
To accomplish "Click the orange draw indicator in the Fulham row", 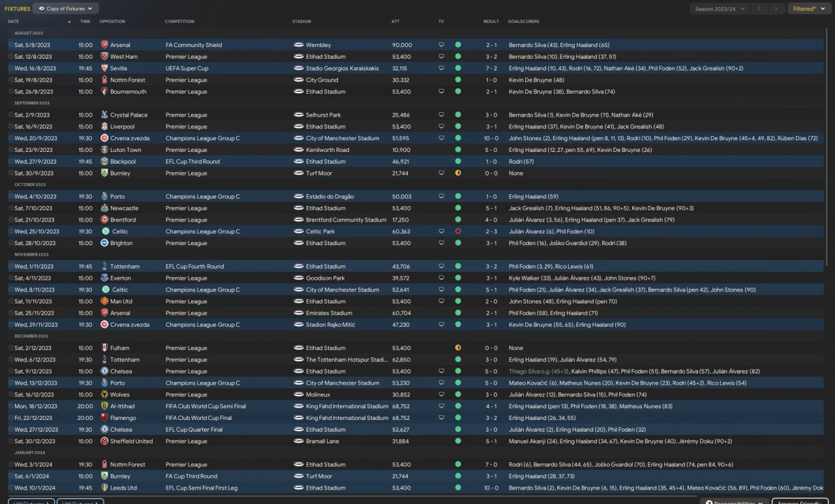I will (x=458, y=348).
